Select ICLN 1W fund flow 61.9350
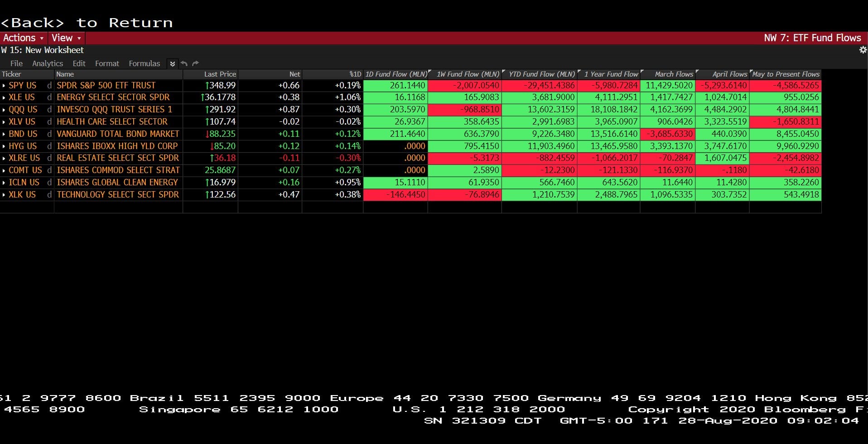The height and width of the screenshot is (444, 868). pyautogui.click(x=465, y=183)
